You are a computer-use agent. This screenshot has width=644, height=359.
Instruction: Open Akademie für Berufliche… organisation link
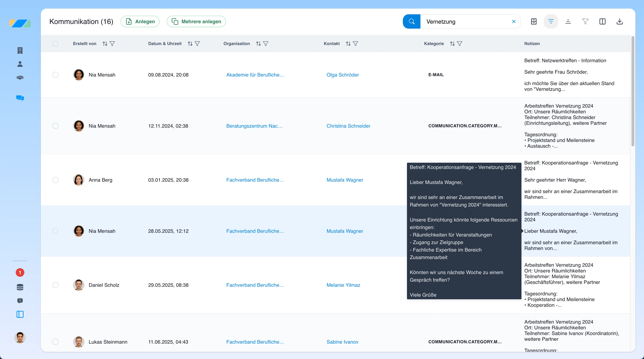click(255, 75)
